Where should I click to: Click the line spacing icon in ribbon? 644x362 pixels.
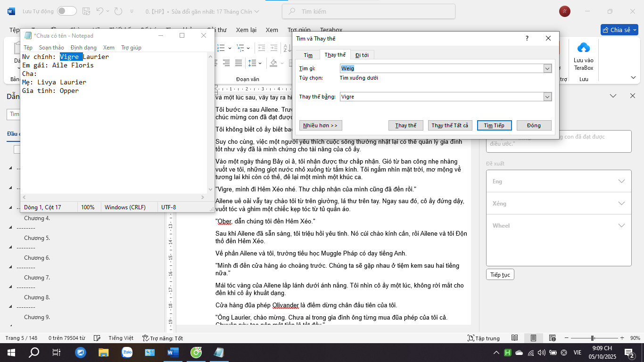[252, 63]
